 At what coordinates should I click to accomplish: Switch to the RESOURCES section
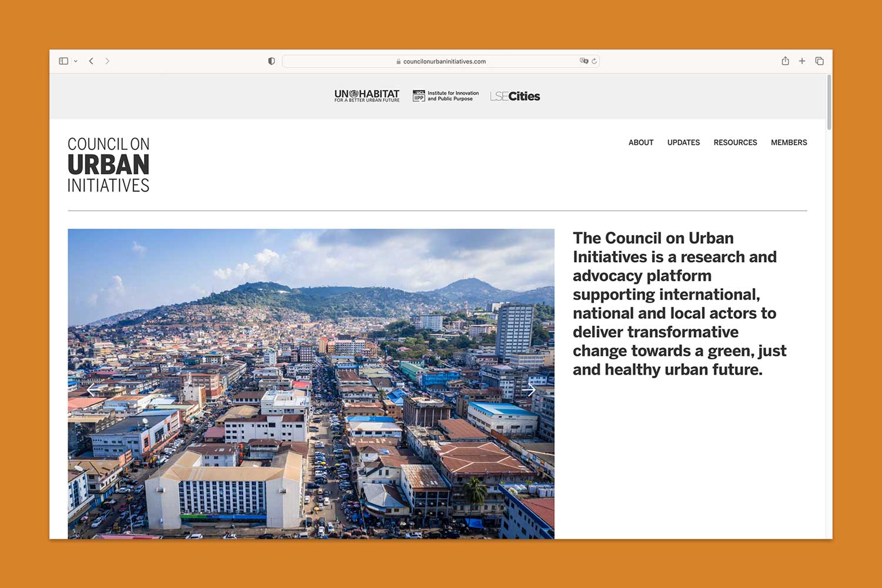tap(735, 142)
